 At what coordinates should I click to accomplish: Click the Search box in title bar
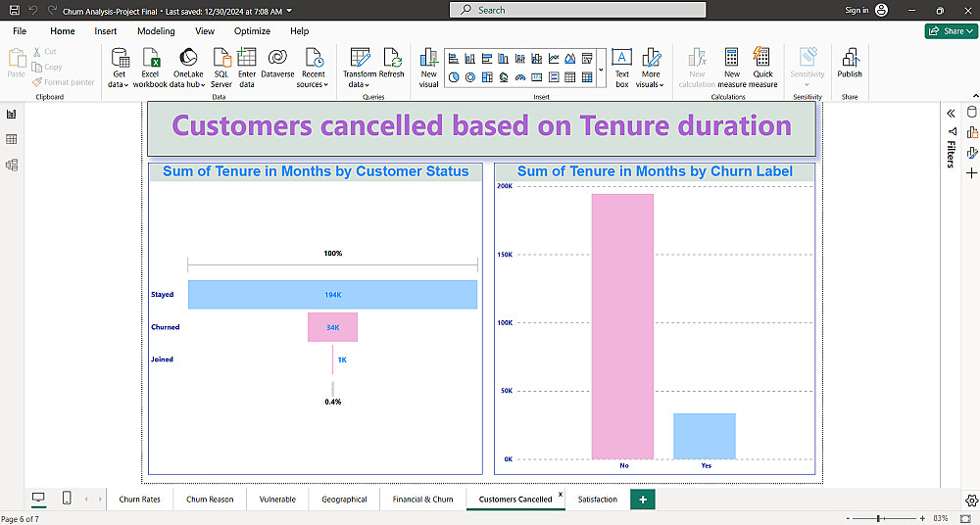[x=577, y=10]
